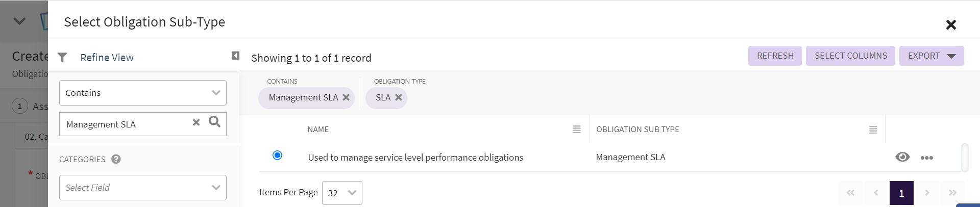Remove the Management SLA filter chip
This screenshot has height=207, width=980.
(346, 97)
